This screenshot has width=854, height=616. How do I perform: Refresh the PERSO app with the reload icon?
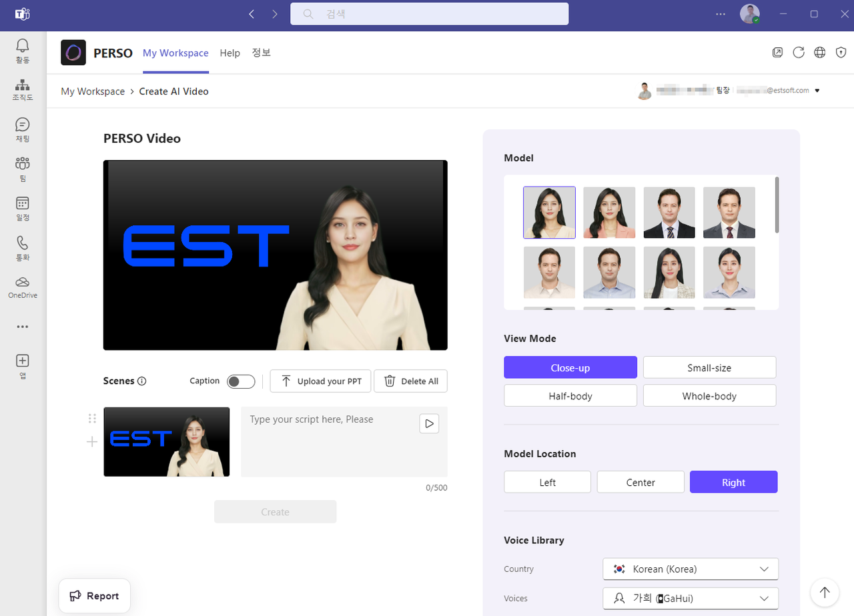[799, 52]
